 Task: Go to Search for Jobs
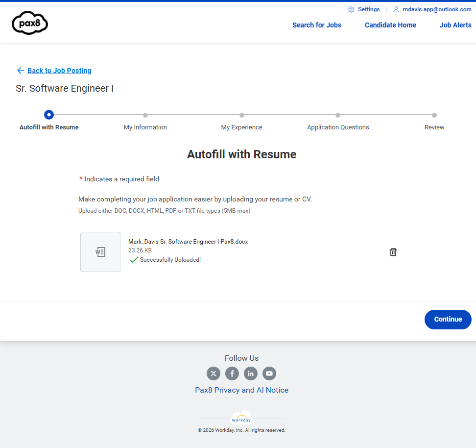pyautogui.click(x=317, y=25)
